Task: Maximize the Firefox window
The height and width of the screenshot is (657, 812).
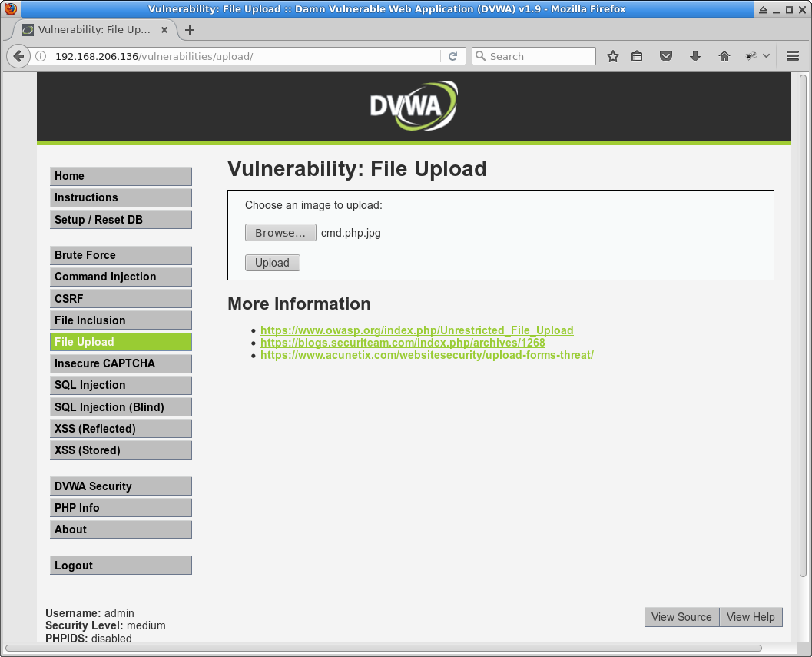Action: tap(789, 9)
